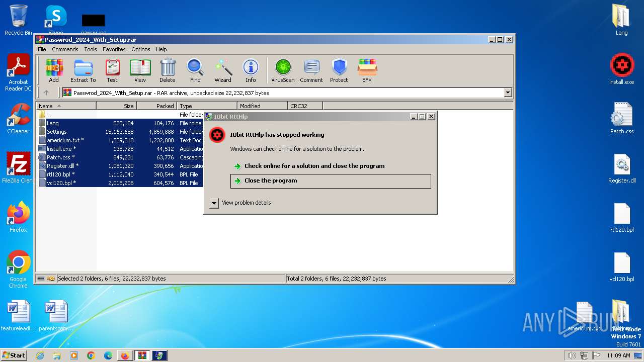This screenshot has width=644, height=362.
Task: Click Close the program
Action: click(331, 181)
